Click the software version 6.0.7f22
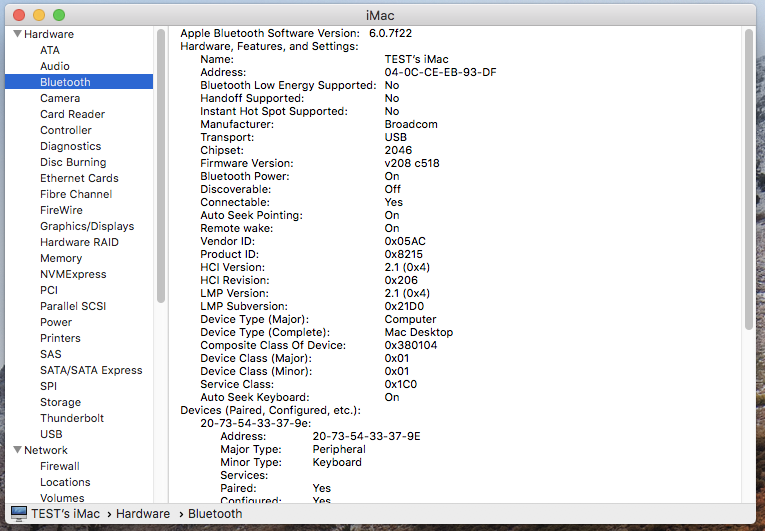Viewport: 765px width, 531px height. [390, 33]
